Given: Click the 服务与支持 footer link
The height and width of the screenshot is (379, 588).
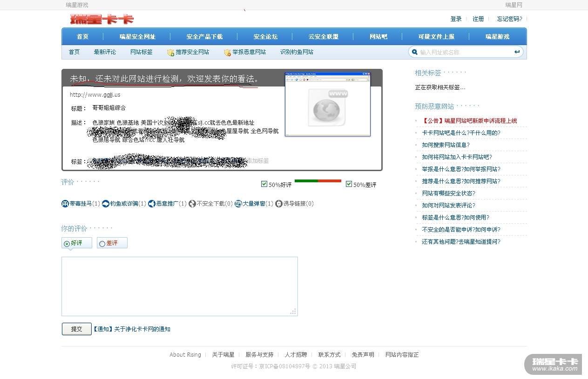Looking at the screenshot, I should point(260,355).
